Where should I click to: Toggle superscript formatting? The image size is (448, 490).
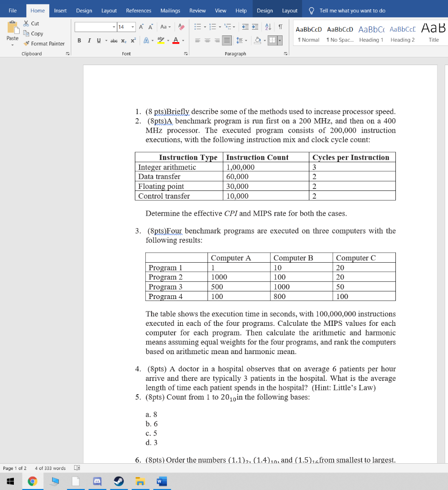pyautogui.click(x=133, y=41)
